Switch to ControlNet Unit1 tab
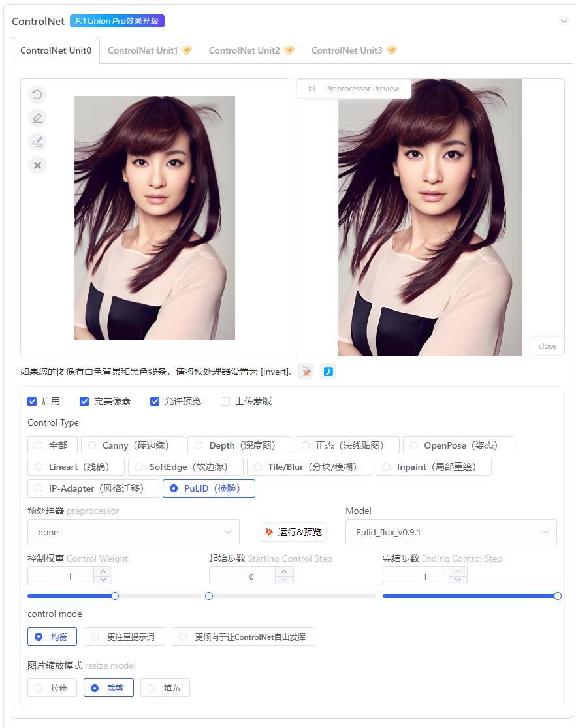Screen dimensions: 576x728 point(149,50)
